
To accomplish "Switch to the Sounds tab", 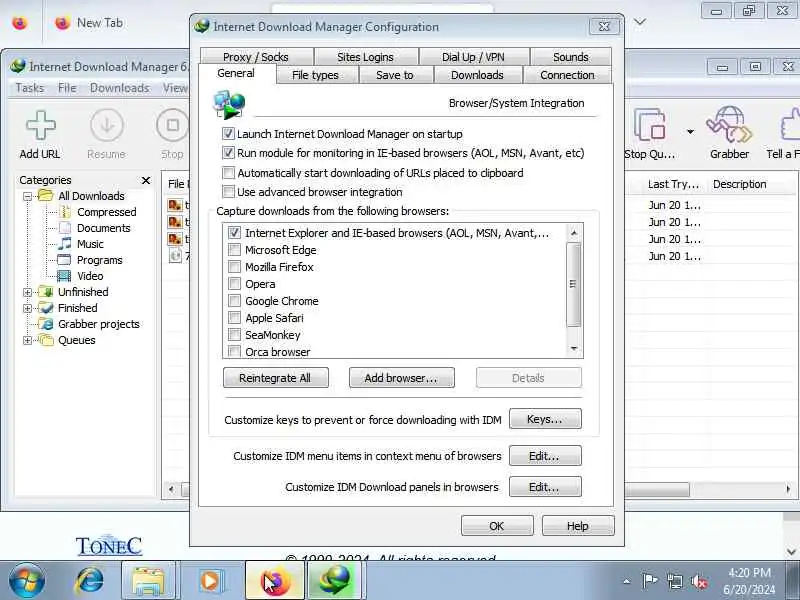I will (570, 57).
